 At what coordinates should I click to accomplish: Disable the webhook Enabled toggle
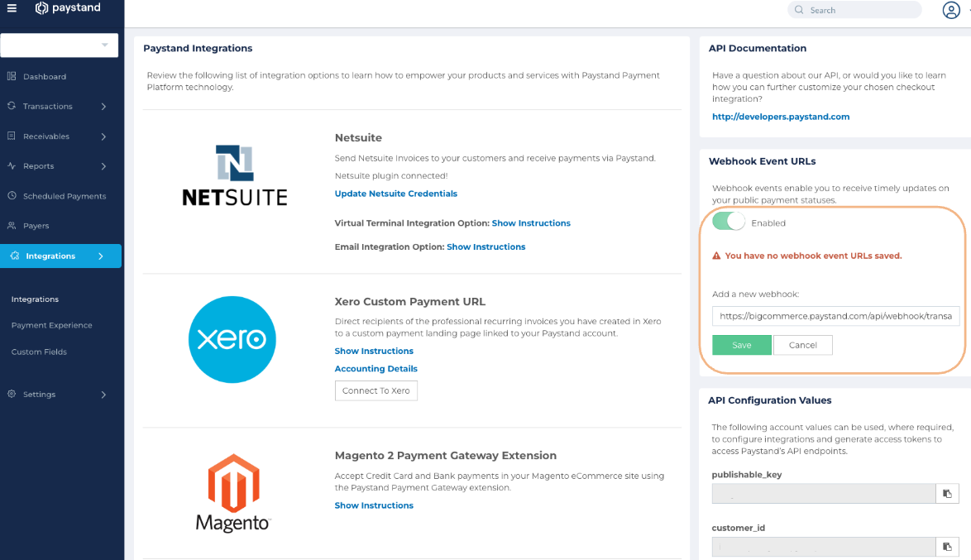(728, 222)
